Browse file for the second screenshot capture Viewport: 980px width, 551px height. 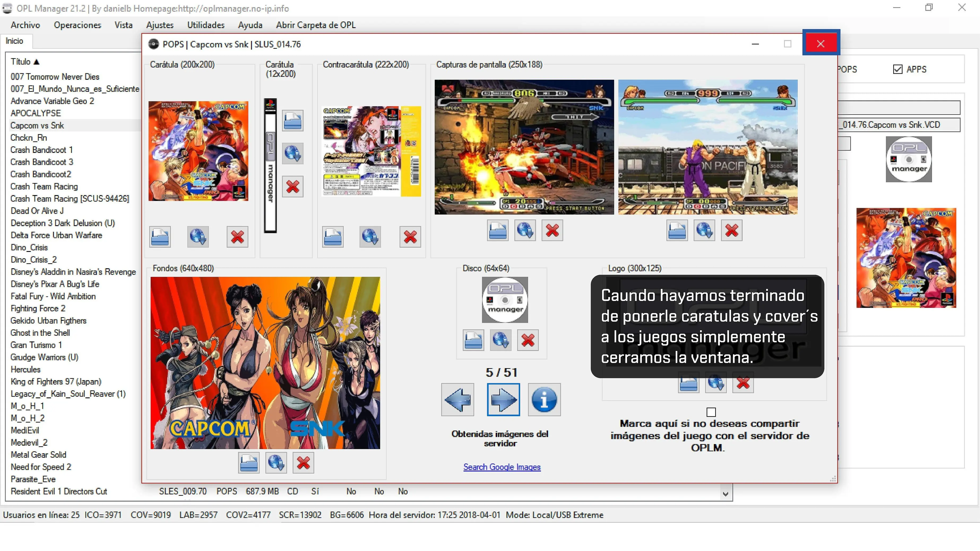point(677,230)
